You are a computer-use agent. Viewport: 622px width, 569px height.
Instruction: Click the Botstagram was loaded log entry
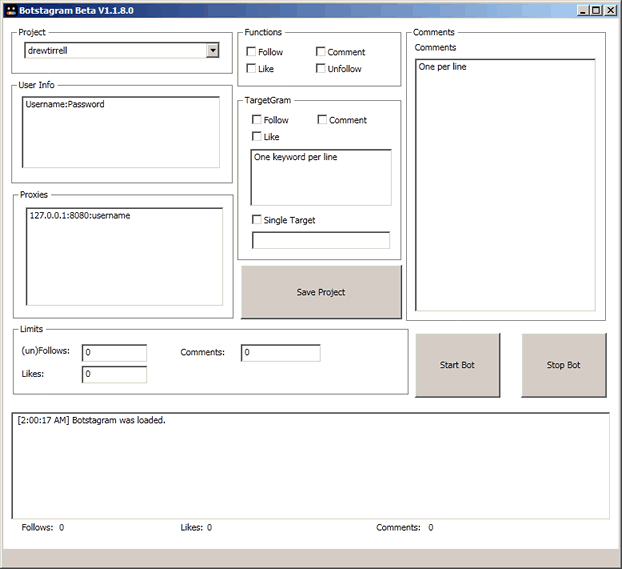pyautogui.click(x=91, y=420)
